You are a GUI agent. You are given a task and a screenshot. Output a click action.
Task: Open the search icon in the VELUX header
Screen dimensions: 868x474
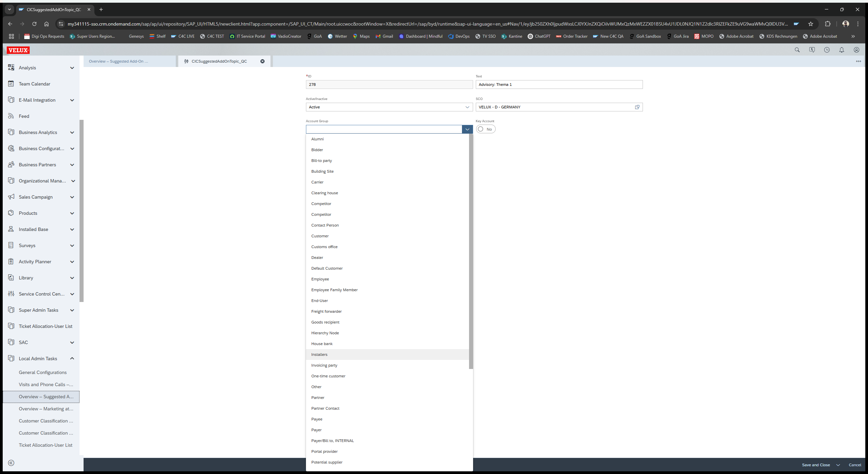[797, 50]
